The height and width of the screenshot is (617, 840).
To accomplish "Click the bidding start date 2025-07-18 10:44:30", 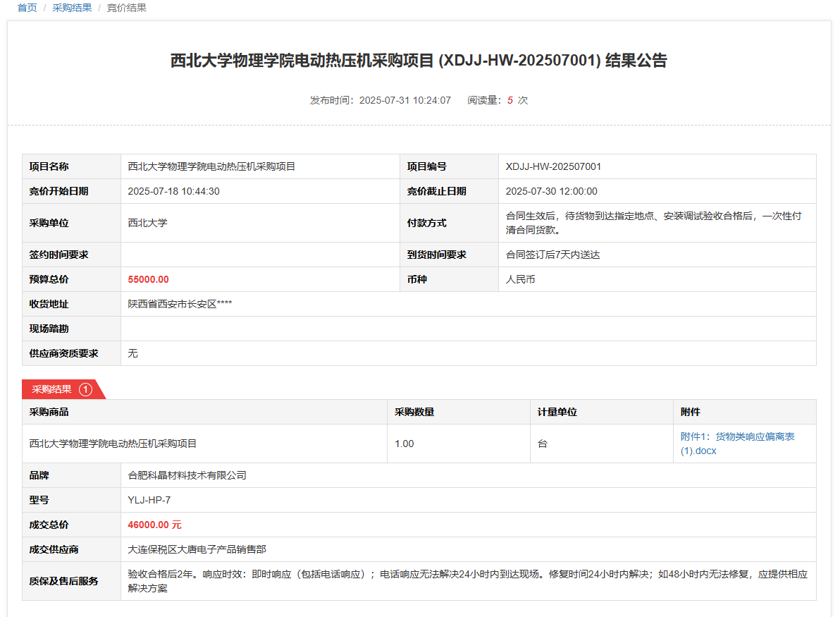I will coord(173,192).
